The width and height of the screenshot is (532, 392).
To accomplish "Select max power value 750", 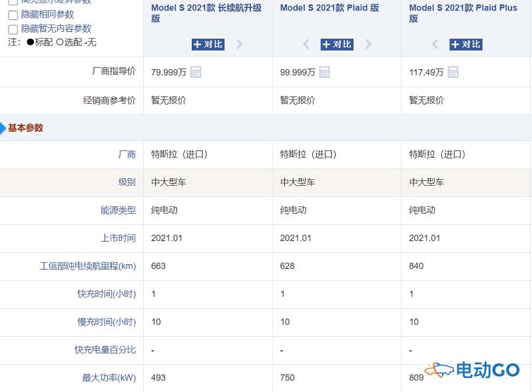I will click(x=287, y=377).
